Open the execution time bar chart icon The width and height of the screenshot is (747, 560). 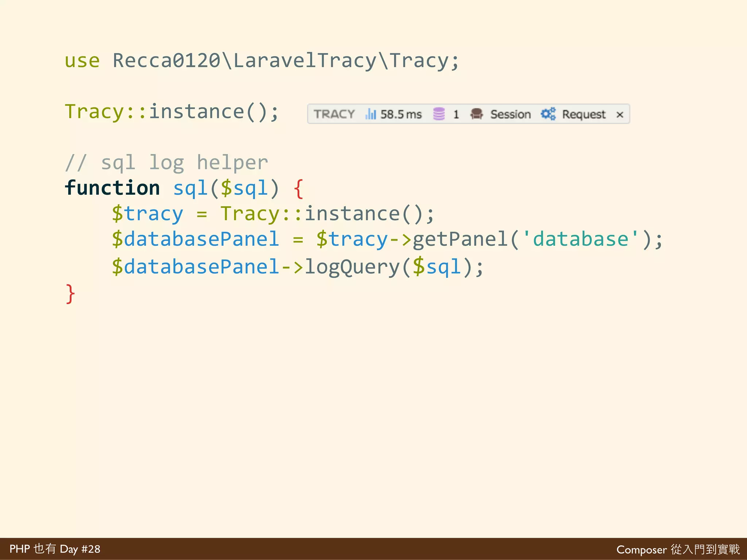click(371, 114)
